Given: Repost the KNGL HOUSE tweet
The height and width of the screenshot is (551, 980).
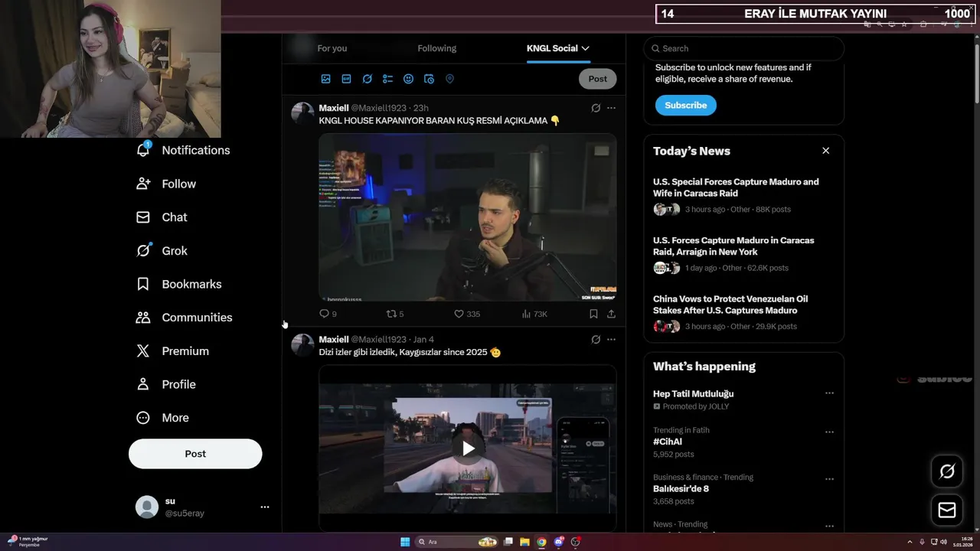Looking at the screenshot, I should click(394, 314).
